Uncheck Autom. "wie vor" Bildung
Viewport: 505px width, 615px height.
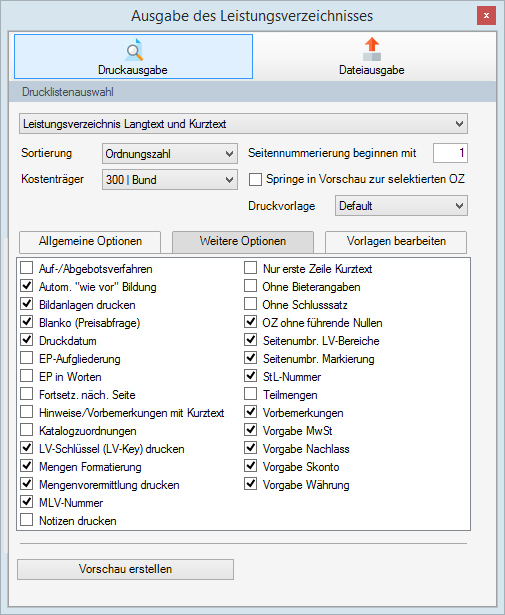27,286
